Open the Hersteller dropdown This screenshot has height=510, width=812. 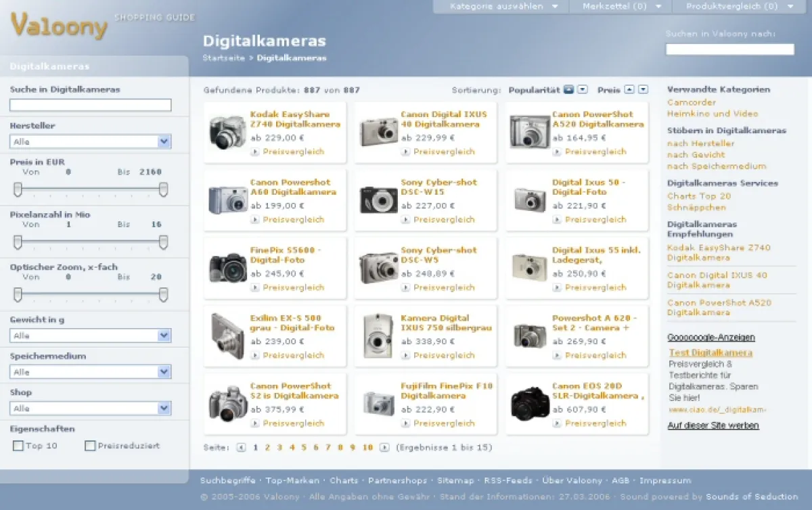(90, 141)
